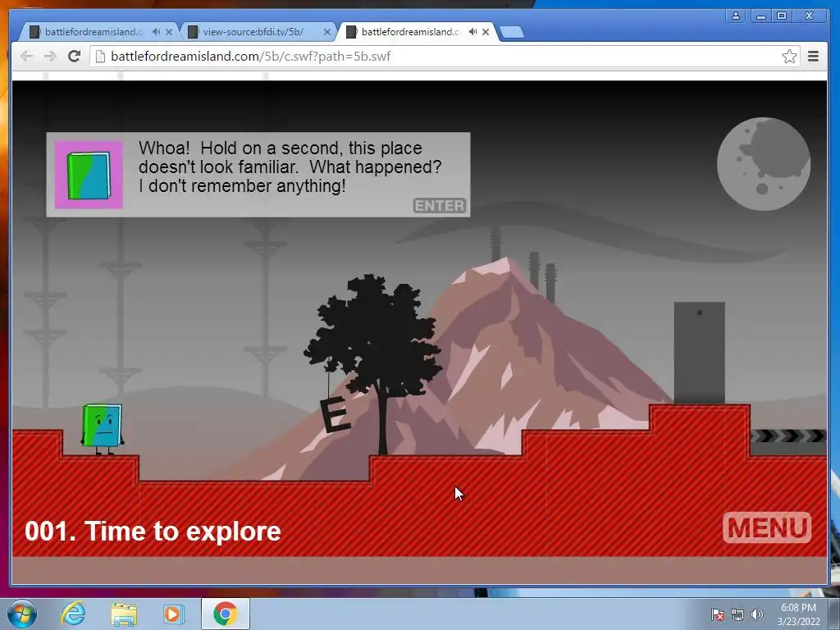Open Windows Media Player from taskbar

(174, 614)
